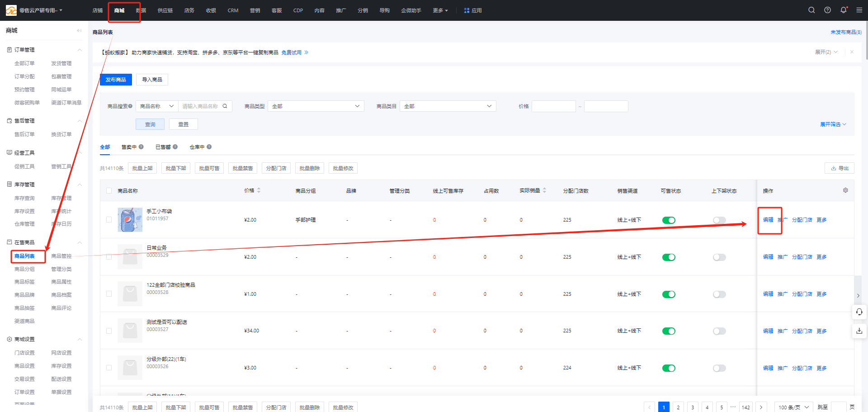Screen dimensions: 868x412
Task: Collapse the 商城 sidebar with arrow icon
Action: (80, 30)
